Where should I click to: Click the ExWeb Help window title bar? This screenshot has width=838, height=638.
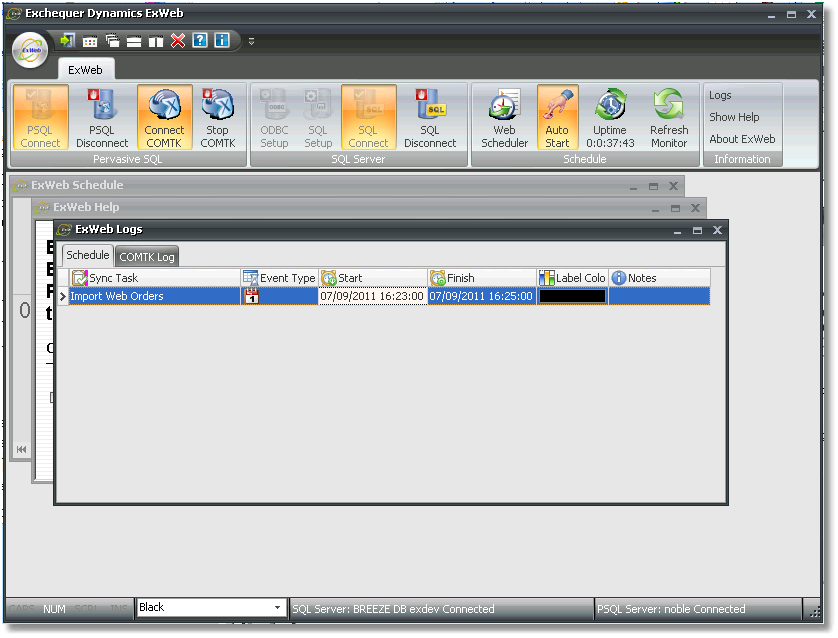coord(369,207)
